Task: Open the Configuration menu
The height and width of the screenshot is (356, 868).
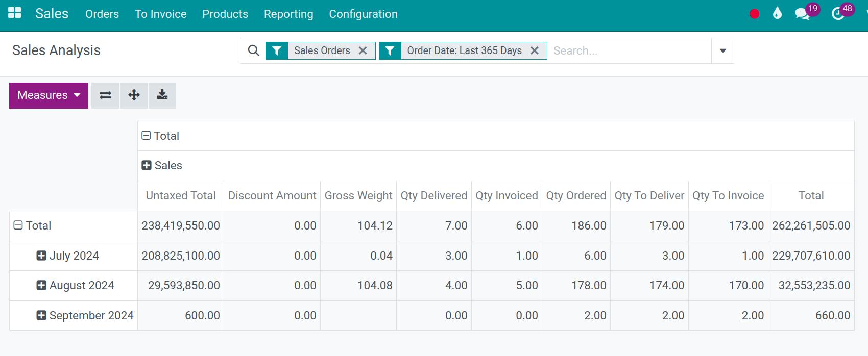Action: pos(363,14)
